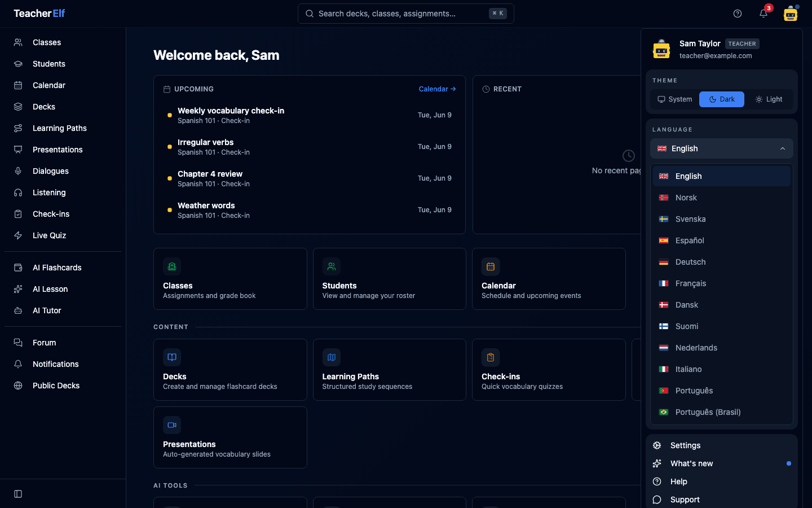Viewport: 812px width, 508px height.
Task: Open Help in profile menu
Action: 722,481
